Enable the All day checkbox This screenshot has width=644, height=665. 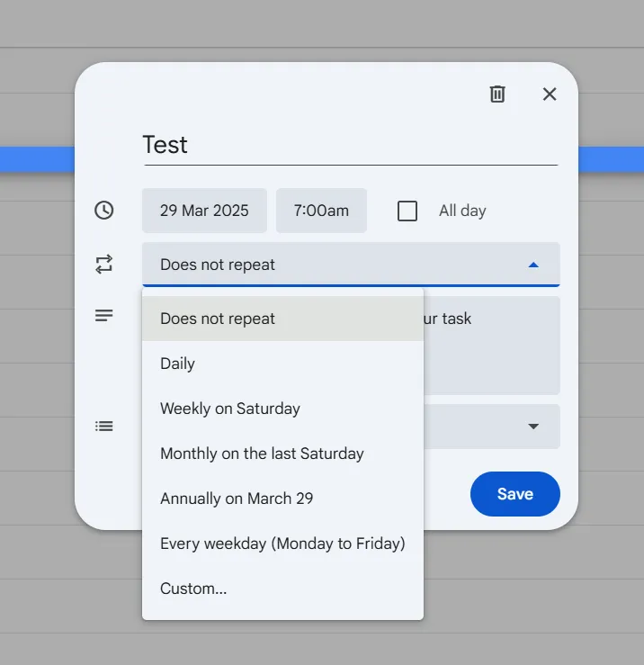coord(407,211)
